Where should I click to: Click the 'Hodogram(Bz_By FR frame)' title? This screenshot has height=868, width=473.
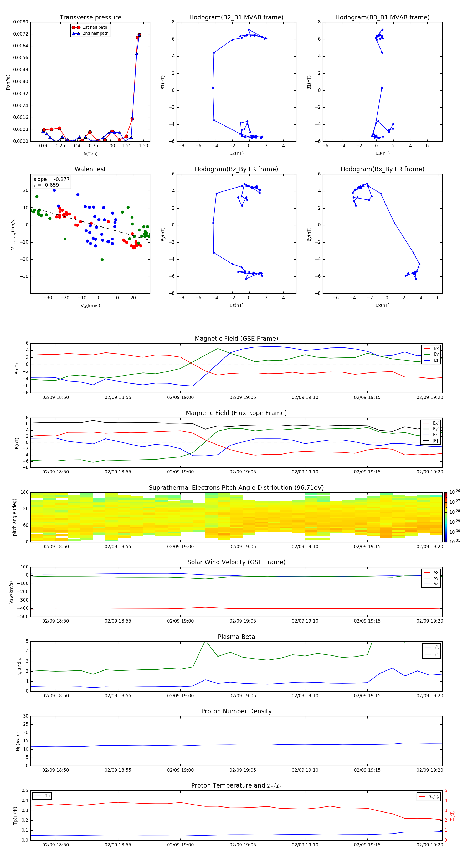click(236, 169)
